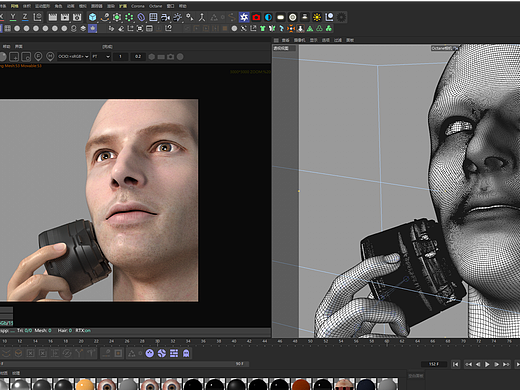The image size is (520, 390).
Task: Add Octane daylight sun icon
Action: coord(317,17)
